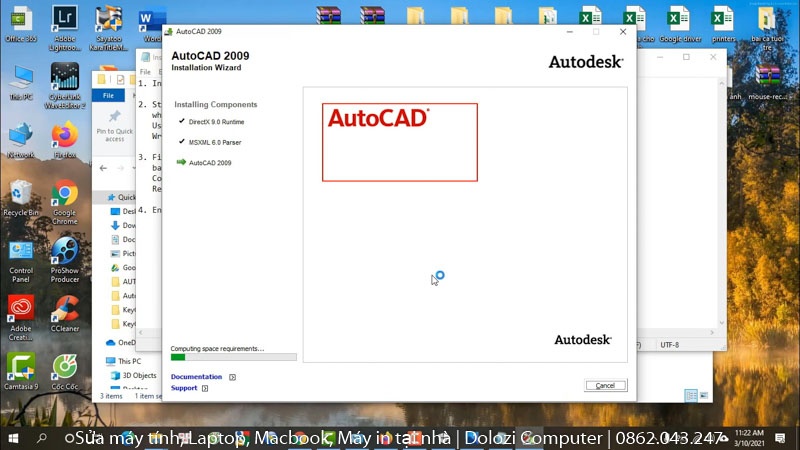Viewport: 800px width, 450px height.
Task: Click Notepad vertical scrollbar up arrow
Action: (721, 83)
